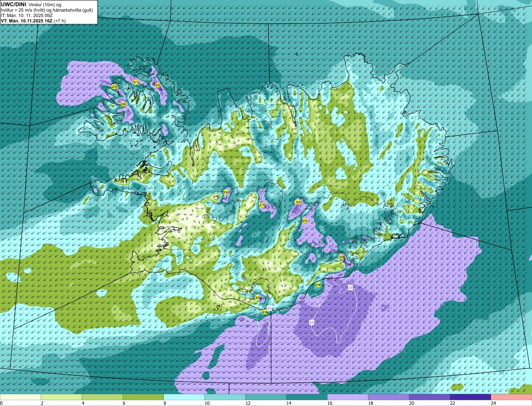Select the light cyan 8–10 m/s legend swatch
This screenshot has height=406, width=532.
point(185,397)
